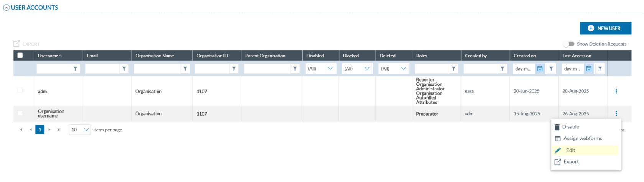The height and width of the screenshot is (182, 644).
Task: Open the Disabled filter dropdown
Action: point(320,69)
